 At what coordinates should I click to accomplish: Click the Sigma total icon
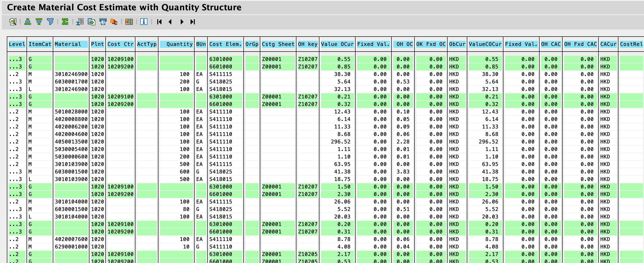click(65, 22)
